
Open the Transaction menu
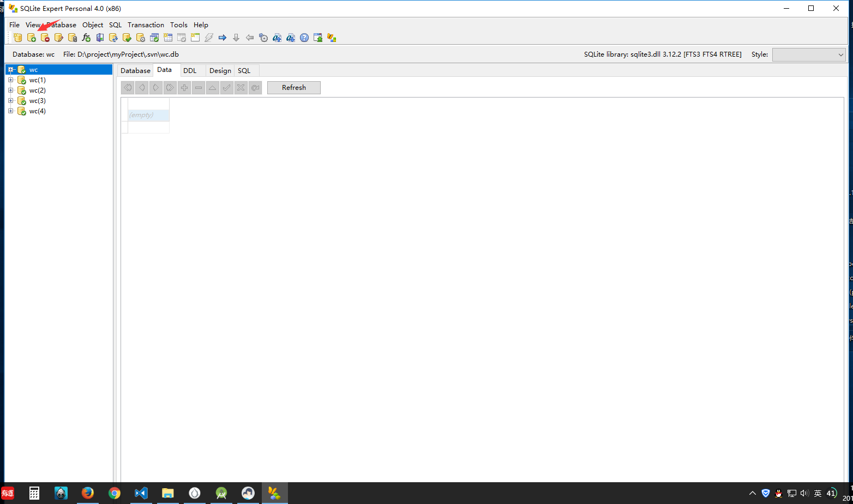[x=146, y=25]
